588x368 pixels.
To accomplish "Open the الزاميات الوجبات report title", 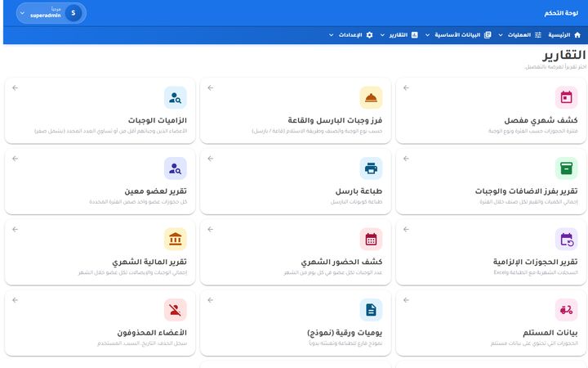I will [158, 120].
